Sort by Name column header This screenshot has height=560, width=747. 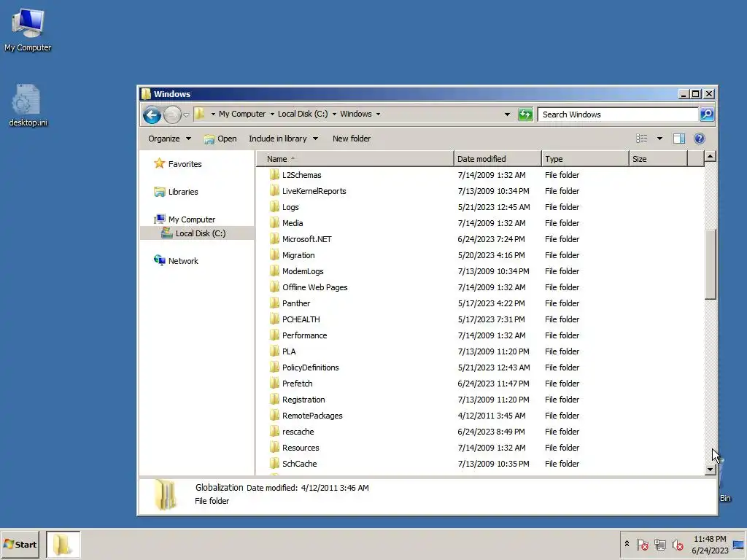click(355, 159)
